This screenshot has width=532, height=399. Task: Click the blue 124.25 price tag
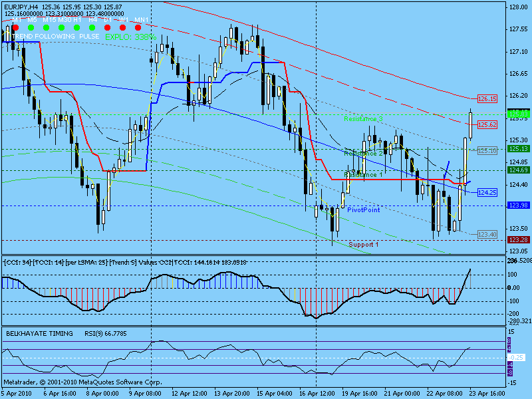[487, 192]
